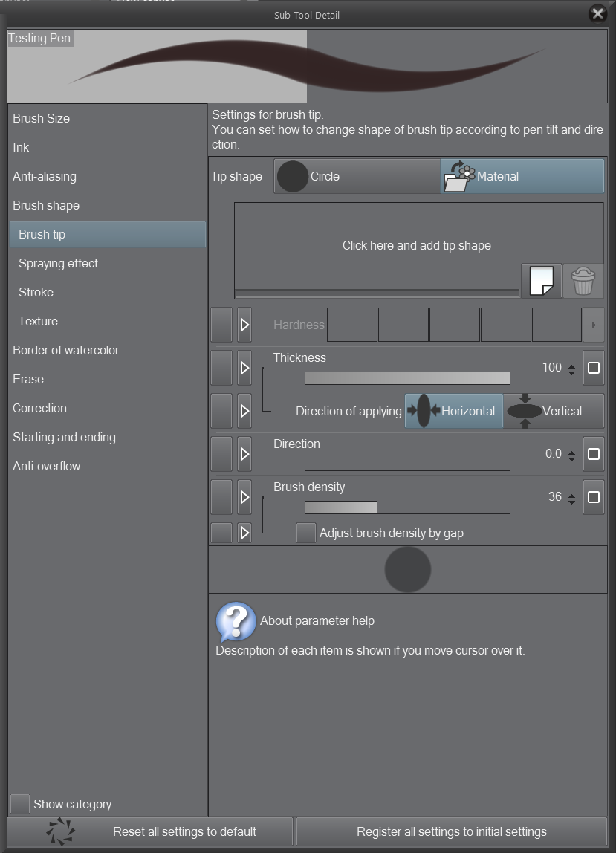Screen dimensions: 616x853
Task: Choose Vertical direction of applying
Action: tap(554, 411)
